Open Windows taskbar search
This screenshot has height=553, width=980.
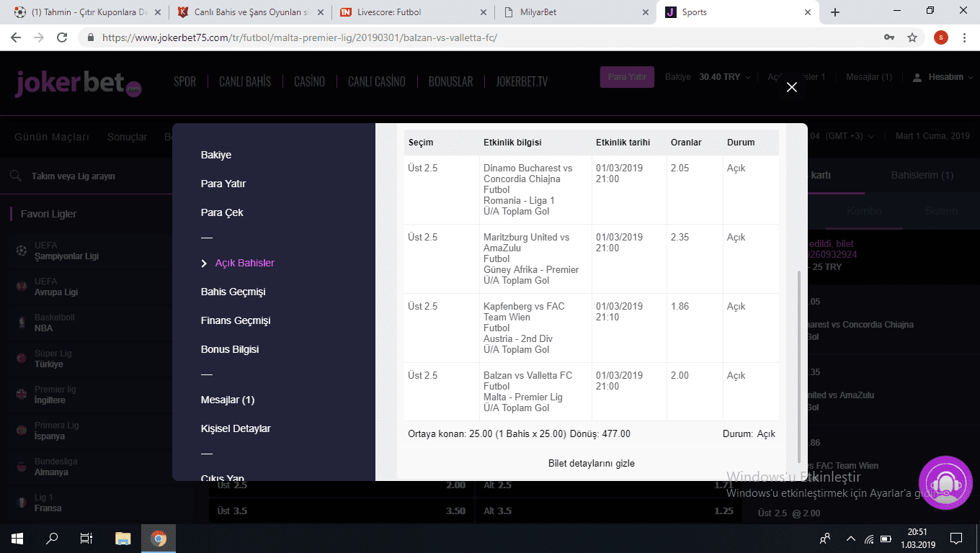pos(52,538)
